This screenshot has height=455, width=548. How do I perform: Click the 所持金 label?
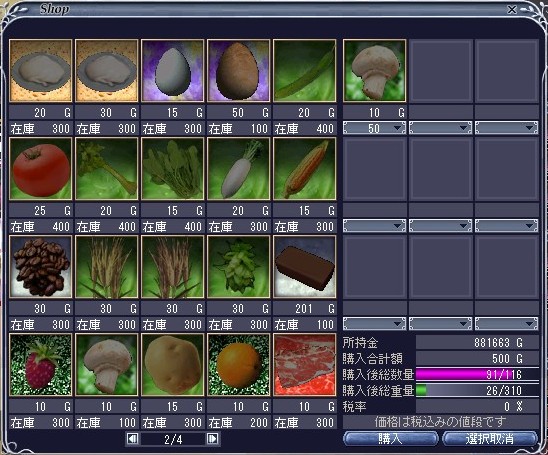pos(360,343)
